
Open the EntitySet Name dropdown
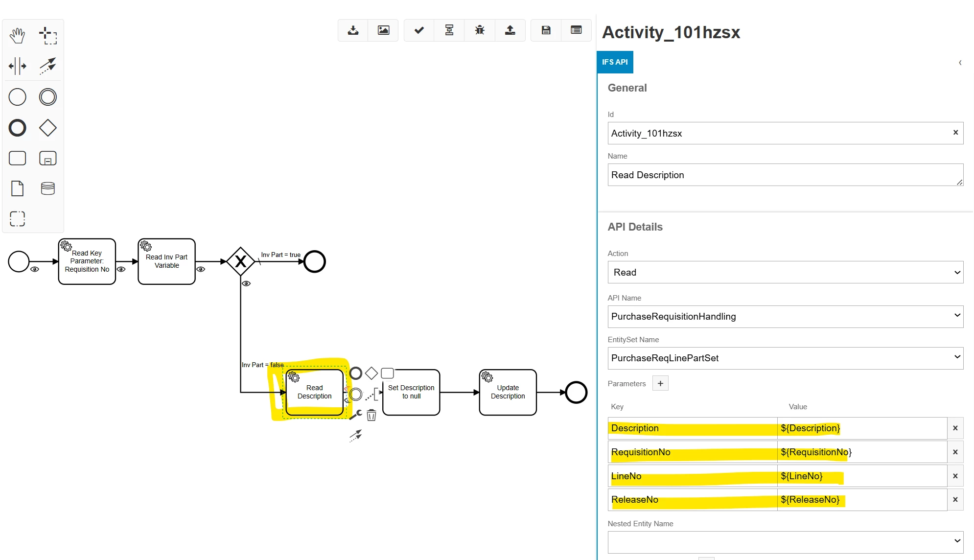click(785, 358)
